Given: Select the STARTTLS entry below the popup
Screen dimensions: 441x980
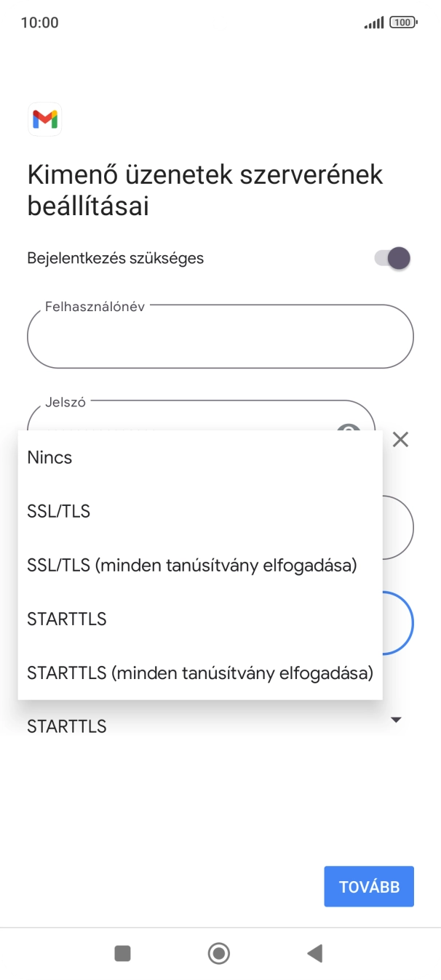Looking at the screenshot, I should pos(66,726).
